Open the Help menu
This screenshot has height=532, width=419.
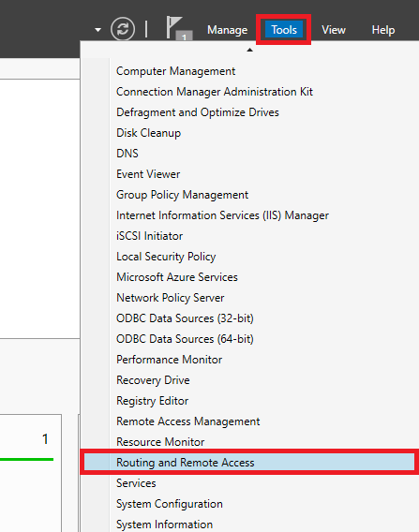(x=383, y=30)
